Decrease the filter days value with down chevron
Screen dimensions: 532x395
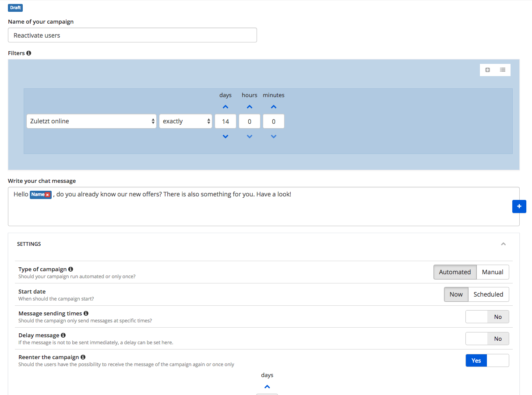coord(225,136)
